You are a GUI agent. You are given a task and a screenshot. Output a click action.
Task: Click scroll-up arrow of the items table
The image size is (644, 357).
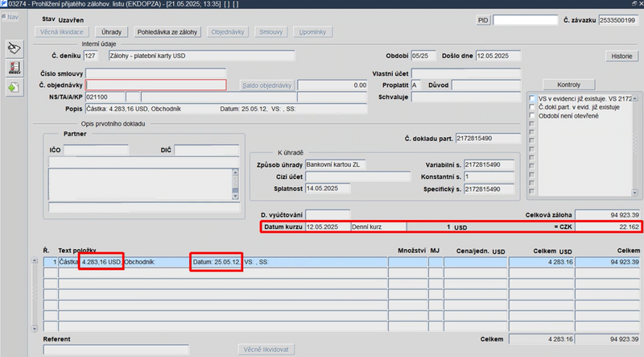coord(35,261)
